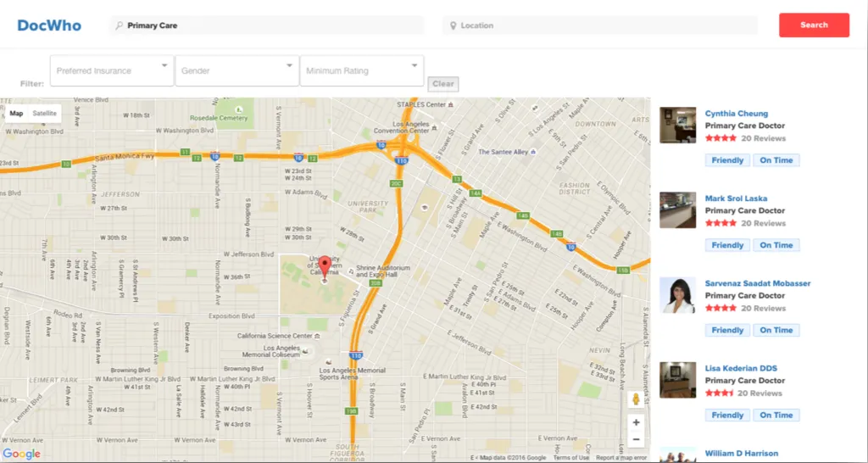The height and width of the screenshot is (463, 868).
Task: Click the Location input field
Action: (599, 25)
